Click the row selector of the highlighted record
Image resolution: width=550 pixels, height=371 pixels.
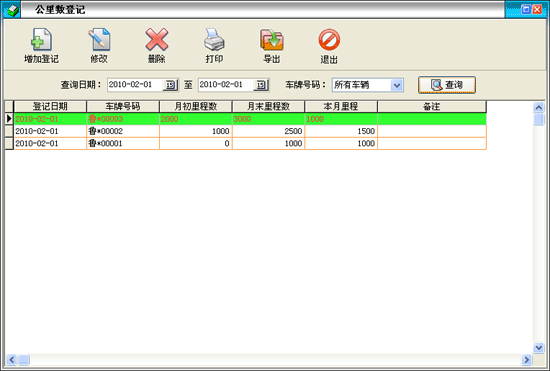pos(9,119)
